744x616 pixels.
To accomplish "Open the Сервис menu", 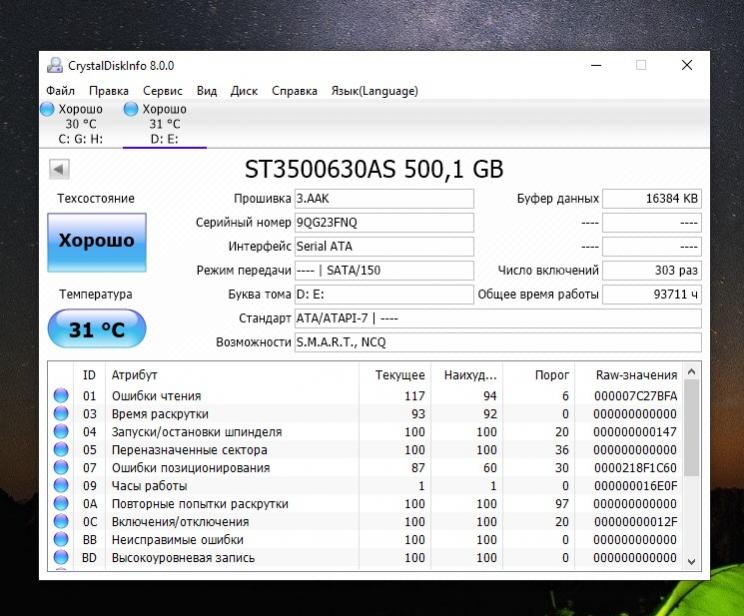I will pos(163,91).
